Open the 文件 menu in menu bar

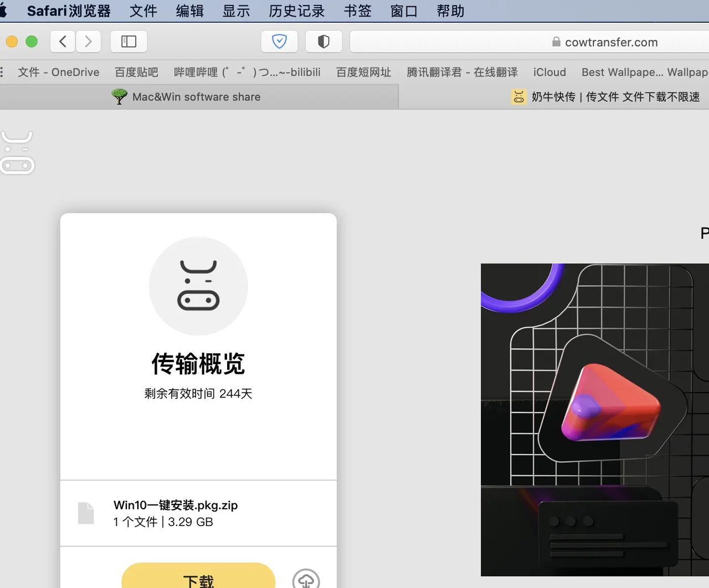pyautogui.click(x=143, y=11)
